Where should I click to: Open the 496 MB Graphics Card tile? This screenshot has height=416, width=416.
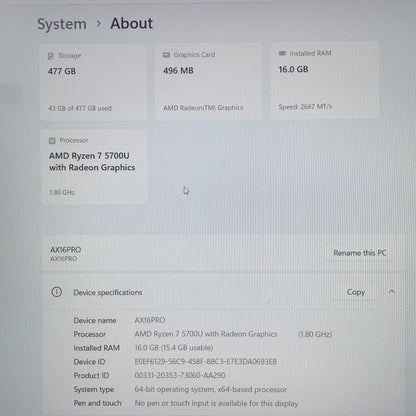click(208, 81)
